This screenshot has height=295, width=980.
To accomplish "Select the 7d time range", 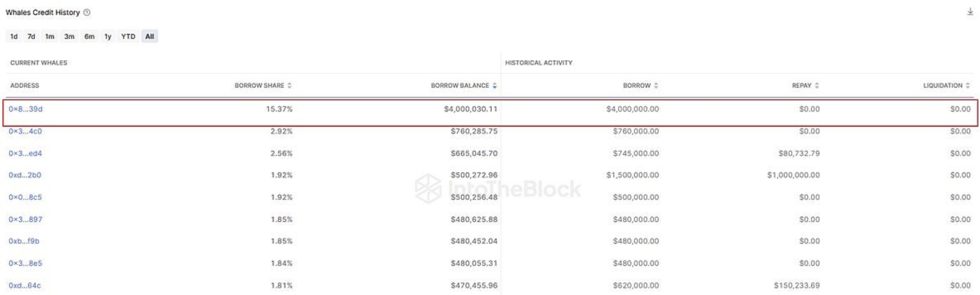I will click(31, 36).
